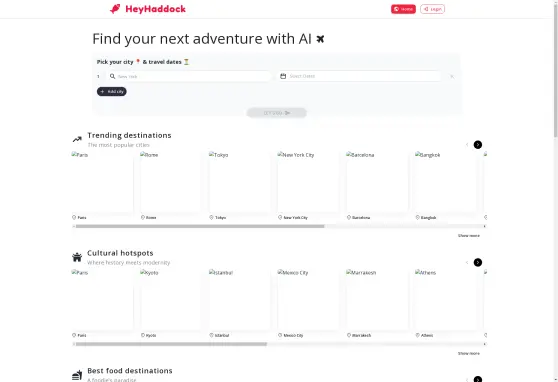Go to Home in the header

coord(403,9)
